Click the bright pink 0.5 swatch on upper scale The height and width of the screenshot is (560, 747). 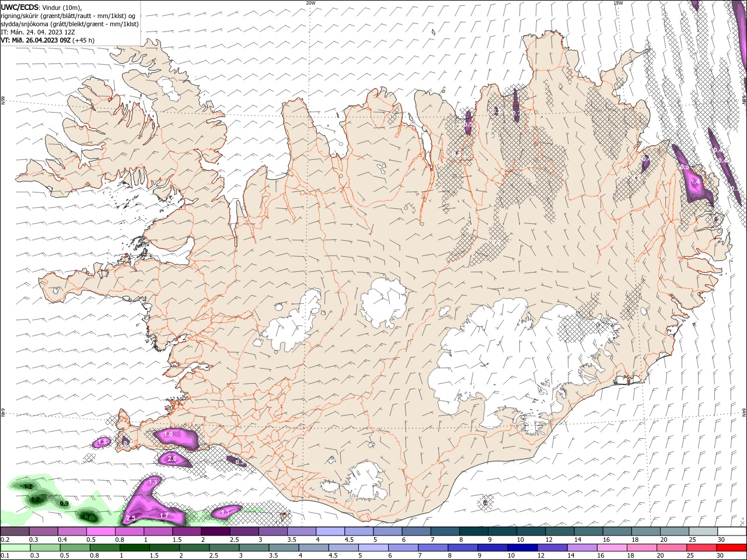click(x=102, y=531)
